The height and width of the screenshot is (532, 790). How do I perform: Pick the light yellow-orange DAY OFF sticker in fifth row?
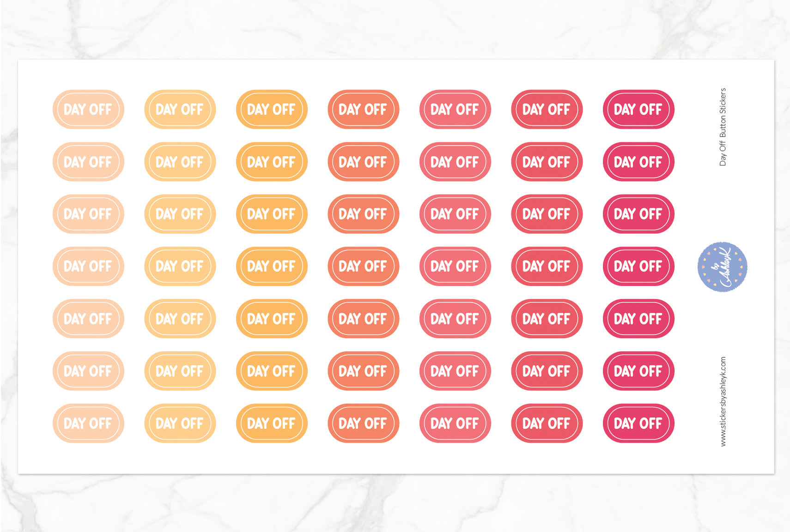pyautogui.click(x=180, y=319)
